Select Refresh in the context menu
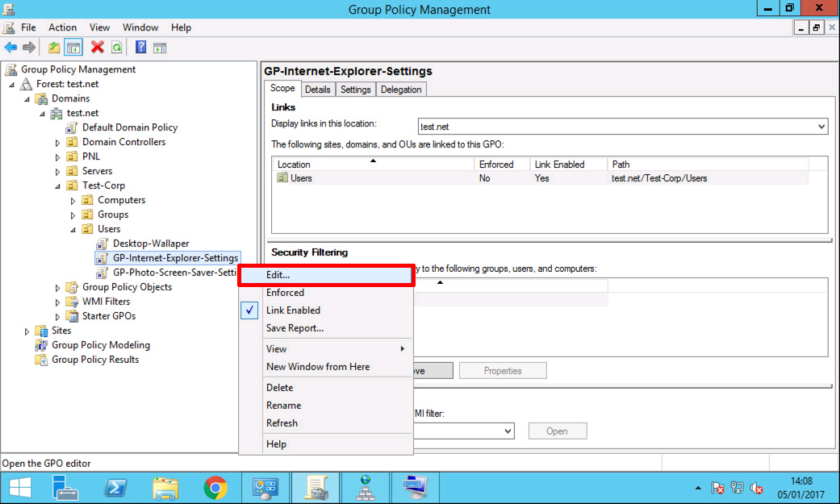Image resolution: width=840 pixels, height=504 pixels. [x=325, y=423]
